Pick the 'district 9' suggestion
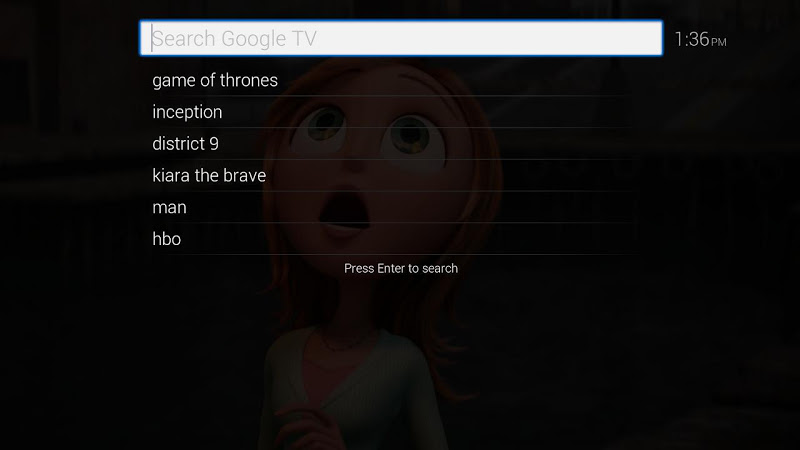 tap(393, 143)
